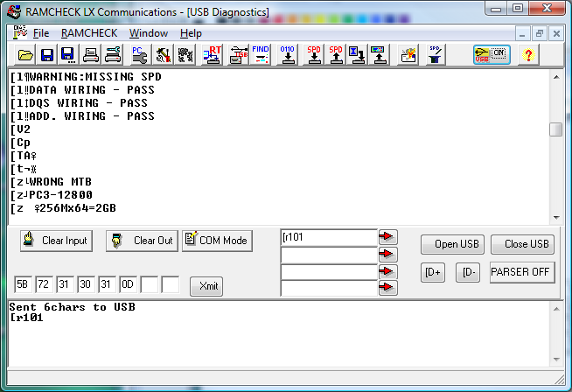Click the yellow question mark help icon
This screenshot has height=392, width=572.
tap(528, 55)
